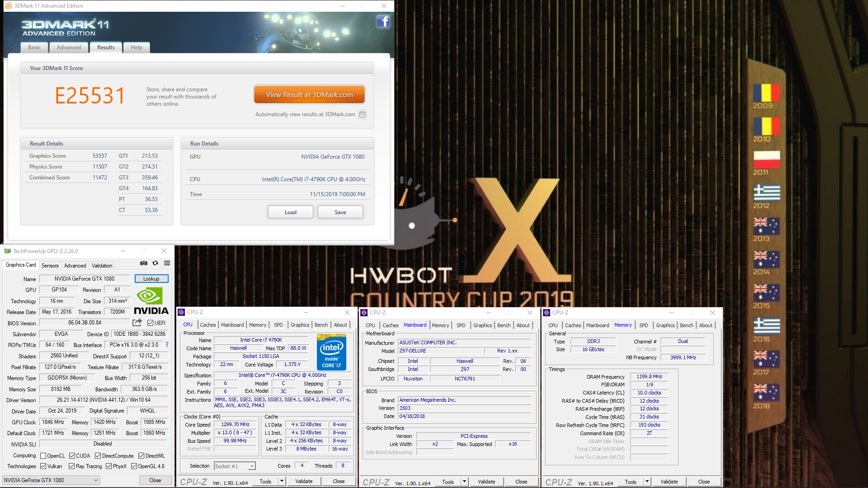Toggle the PhysX checkbox

(x=108, y=466)
